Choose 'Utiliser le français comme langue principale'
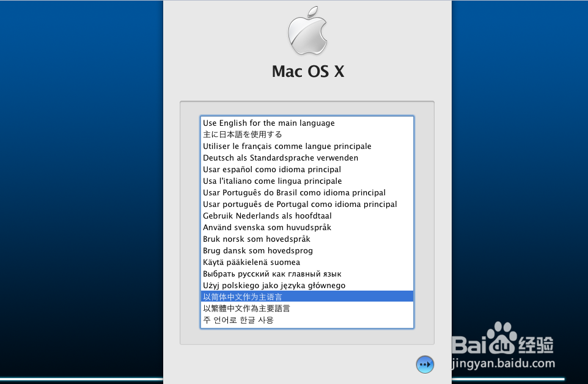 (287, 146)
